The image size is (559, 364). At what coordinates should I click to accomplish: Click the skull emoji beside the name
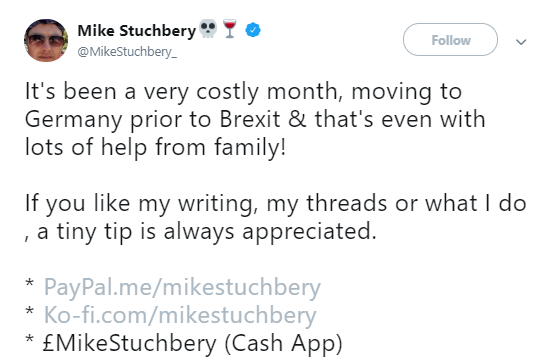(208, 29)
